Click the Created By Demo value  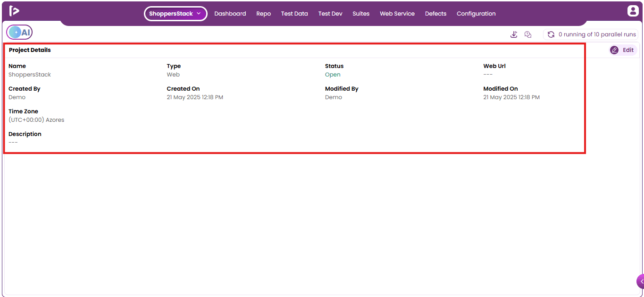[x=17, y=97]
